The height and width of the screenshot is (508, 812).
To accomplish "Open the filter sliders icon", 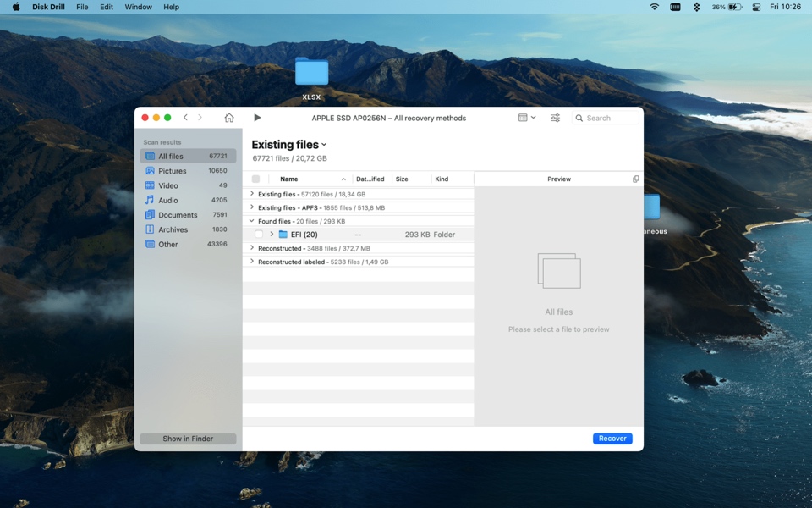I will point(555,118).
